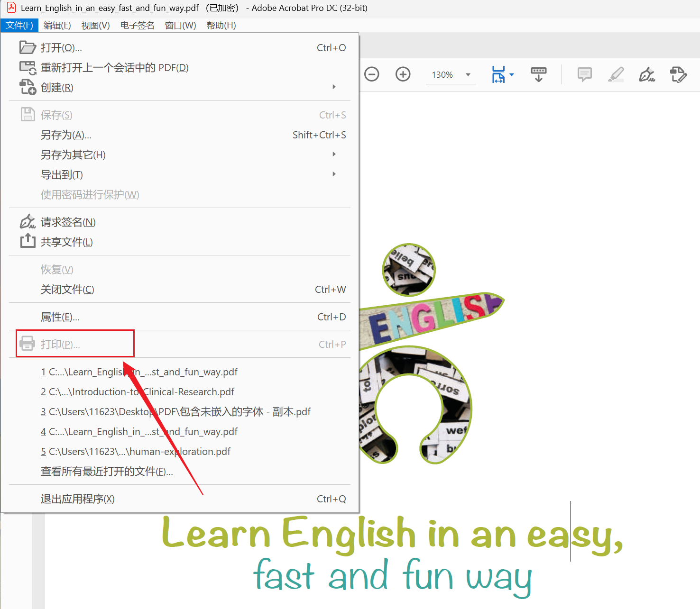Open the 编辑 menu

(x=57, y=25)
